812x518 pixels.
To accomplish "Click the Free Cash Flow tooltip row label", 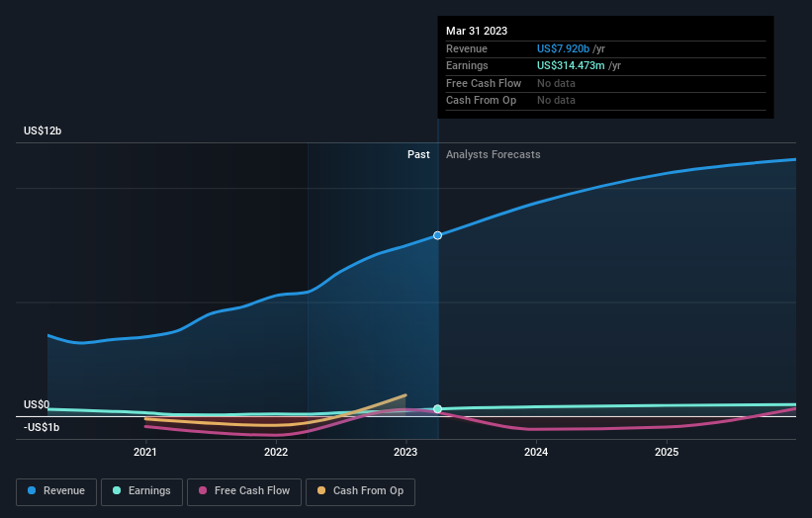I will click(x=484, y=83).
